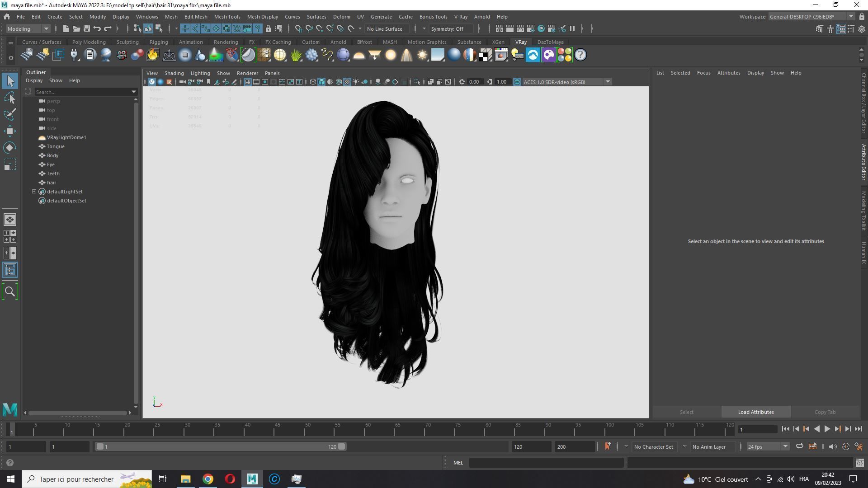Go to start of playback range
Viewport: 868px width, 488px height.
785,429
